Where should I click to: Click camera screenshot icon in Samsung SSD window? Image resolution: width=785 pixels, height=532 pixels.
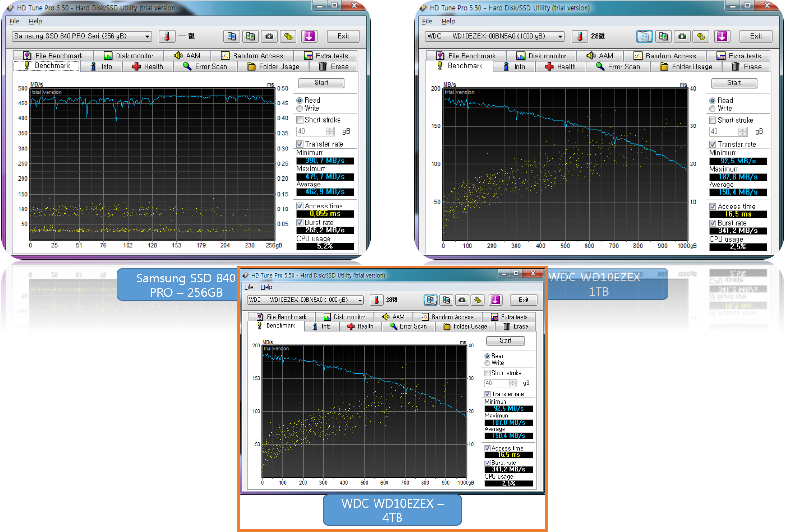pos(269,36)
